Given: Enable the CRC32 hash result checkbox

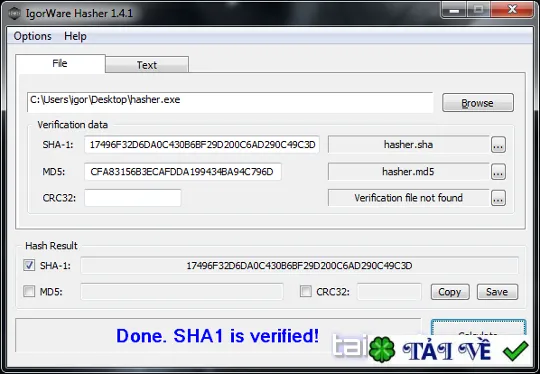Looking at the screenshot, I should (x=305, y=291).
